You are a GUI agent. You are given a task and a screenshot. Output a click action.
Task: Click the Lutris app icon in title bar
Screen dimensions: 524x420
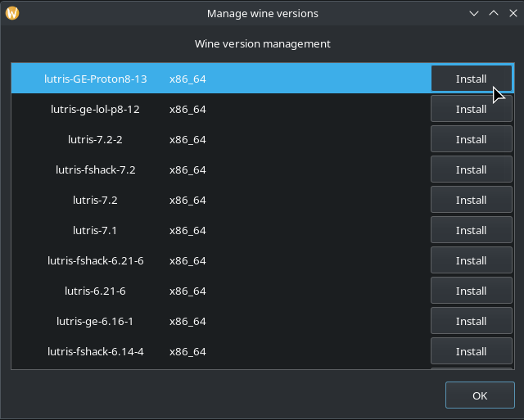12,13
